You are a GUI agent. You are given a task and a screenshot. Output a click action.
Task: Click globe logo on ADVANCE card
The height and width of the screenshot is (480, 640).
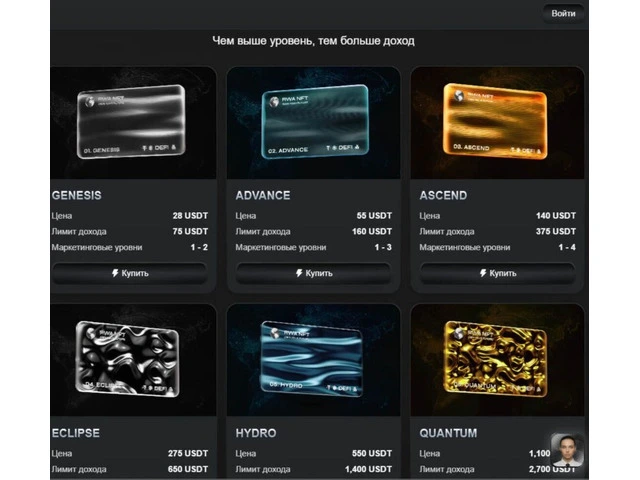coord(274,101)
